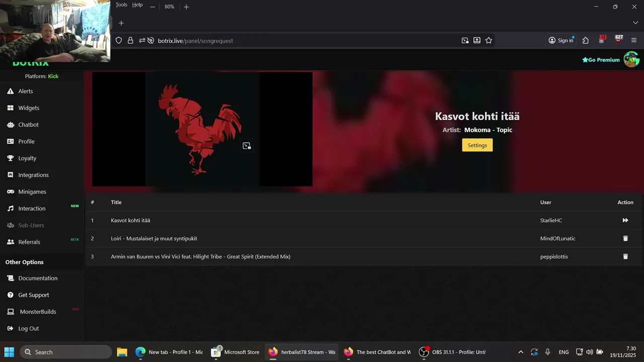This screenshot has width=644, height=362.
Task: Open the extension showing badge 12
Action: click(602, 40)
